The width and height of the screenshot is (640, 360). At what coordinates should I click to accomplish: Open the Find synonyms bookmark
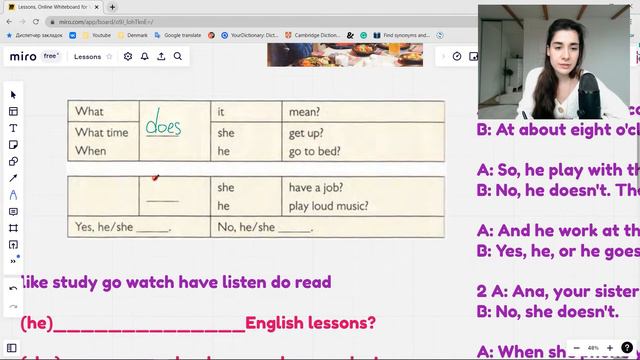402,36
